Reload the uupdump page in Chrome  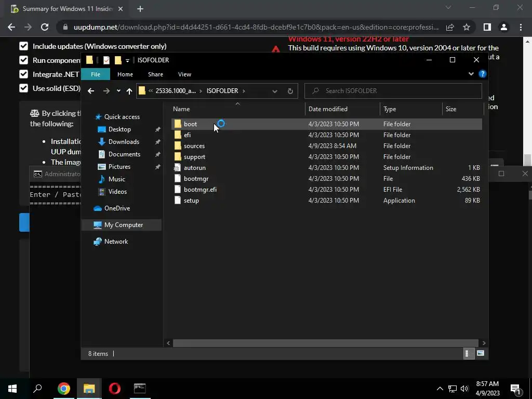(45, 27)
